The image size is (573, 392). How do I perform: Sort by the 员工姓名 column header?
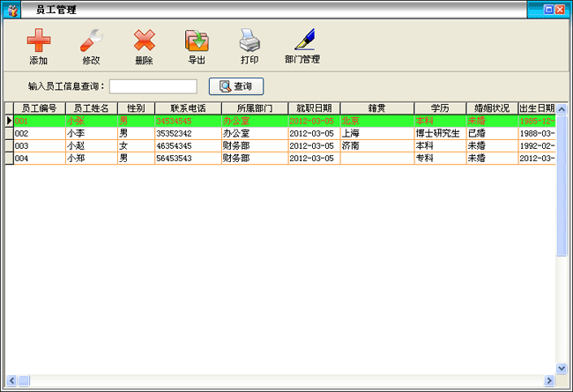[91, 108]
